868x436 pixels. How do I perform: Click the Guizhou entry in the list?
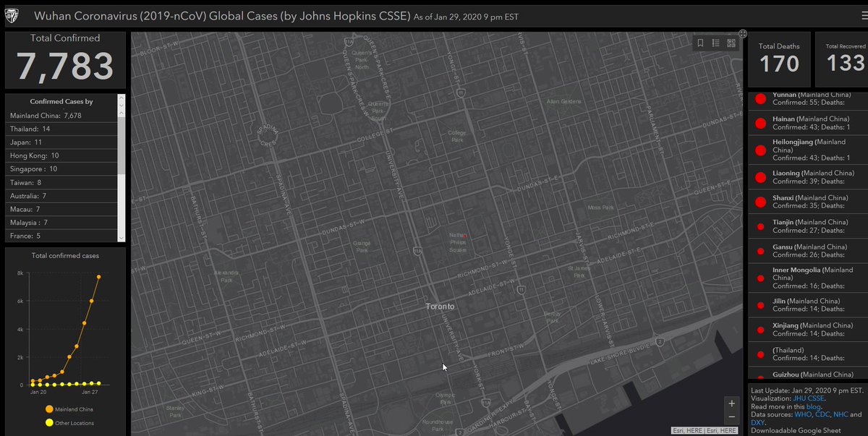click(807, 375)
